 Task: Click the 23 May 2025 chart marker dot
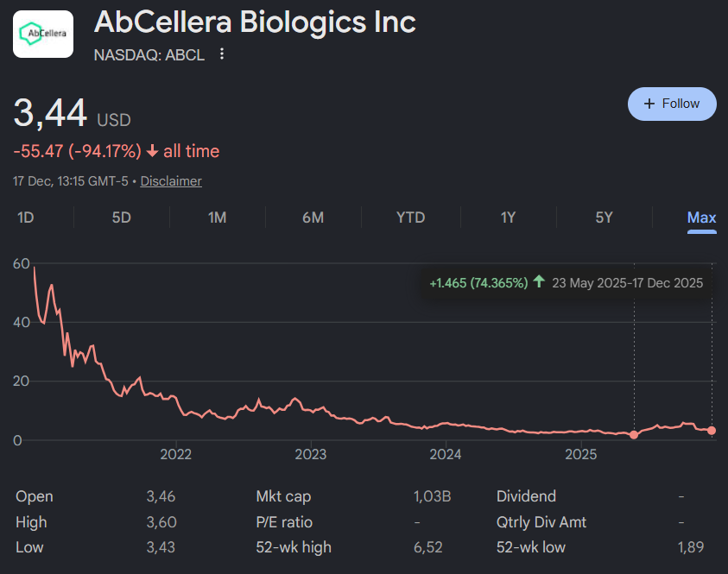(634, 435)
